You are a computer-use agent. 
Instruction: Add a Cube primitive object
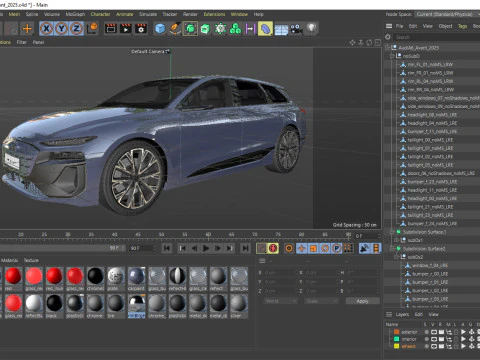pyautogui.click(x=160, y=29)
